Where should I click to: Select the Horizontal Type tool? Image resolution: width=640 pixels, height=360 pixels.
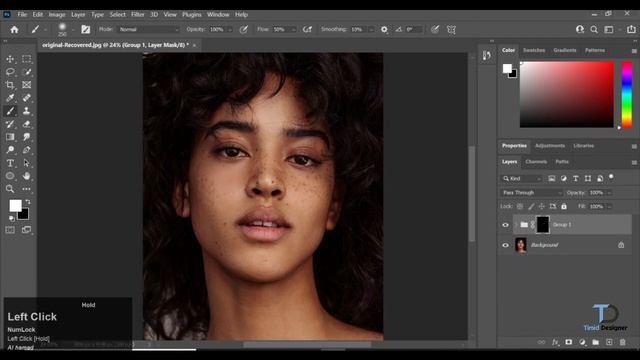click(x=10, y=163)
